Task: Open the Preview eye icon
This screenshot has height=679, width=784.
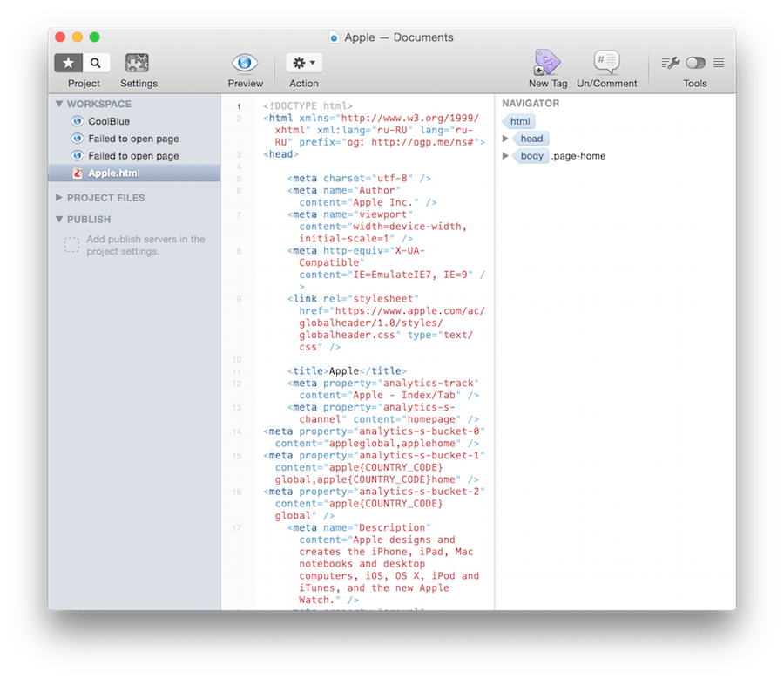Action: click(x=245, y=63)
